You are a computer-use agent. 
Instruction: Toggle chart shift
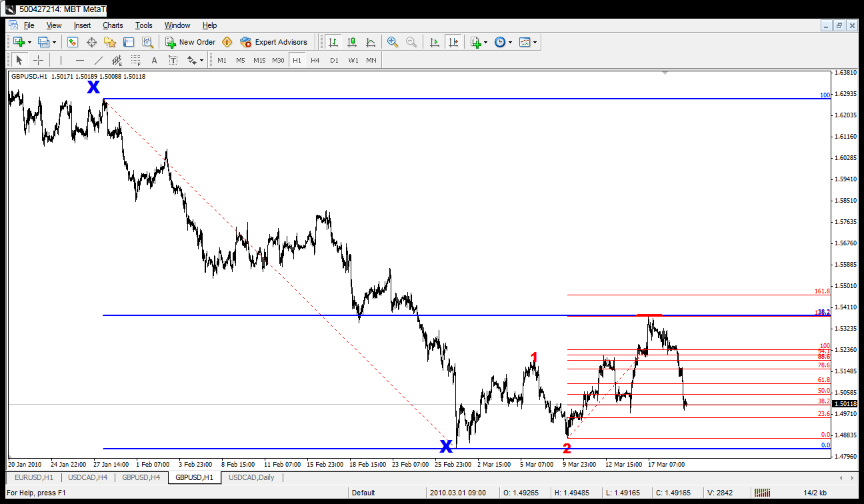pyautogui.click(x=453, y=42)
